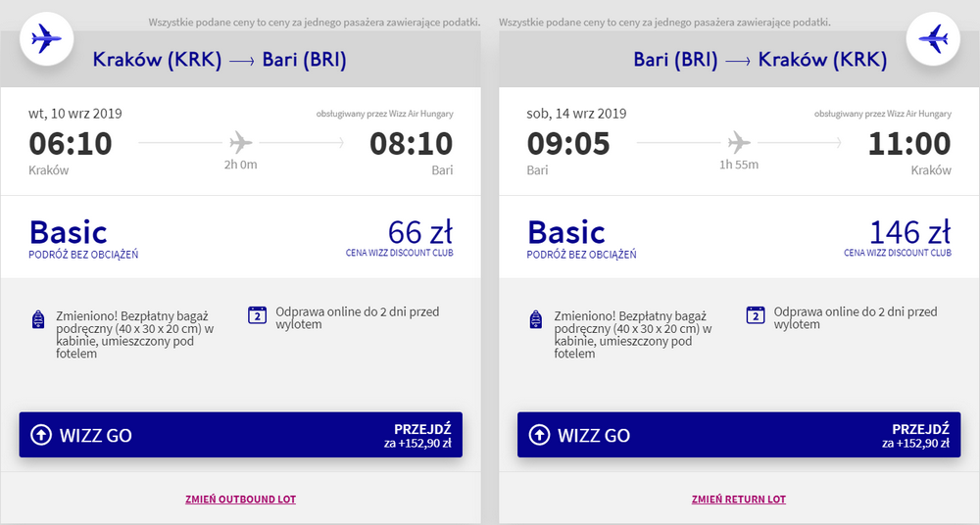The image size is (980, 525).
Task: Click the backpack baggage icon in outbound card
Action: (x=38, y=319)
